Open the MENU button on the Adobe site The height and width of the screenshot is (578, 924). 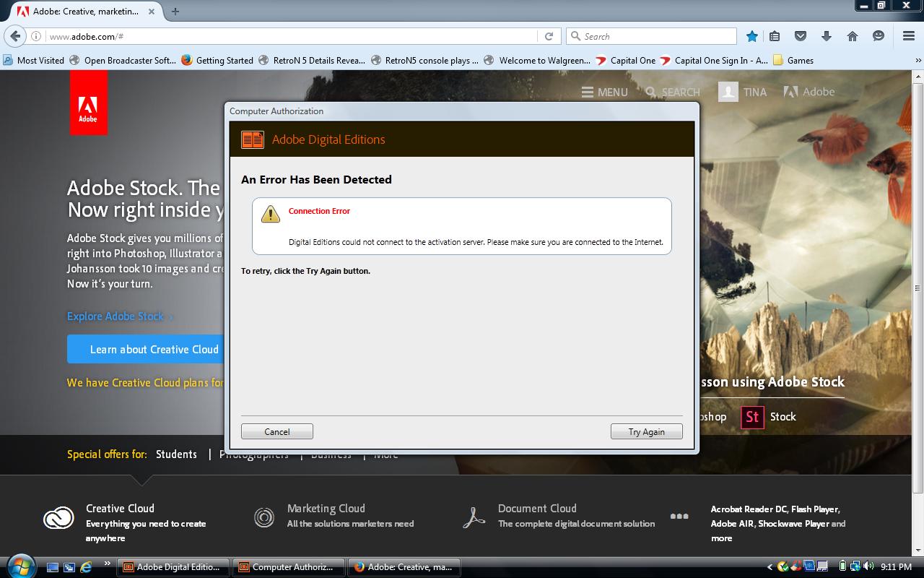(604, 92)
